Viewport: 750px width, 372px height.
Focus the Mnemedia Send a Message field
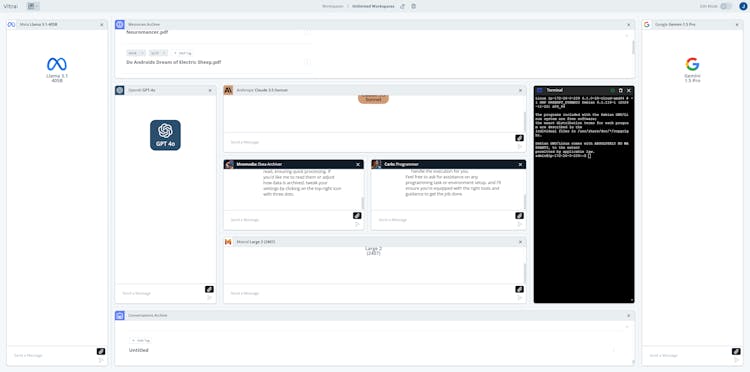288,220
